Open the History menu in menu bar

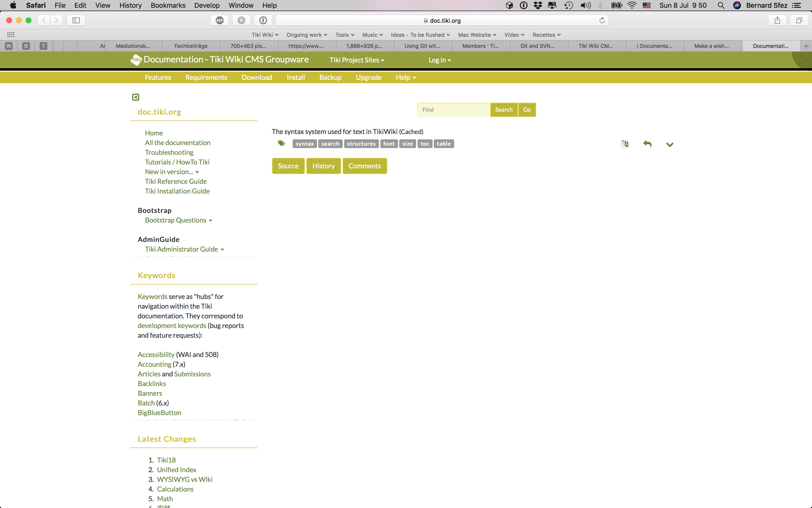130,5
